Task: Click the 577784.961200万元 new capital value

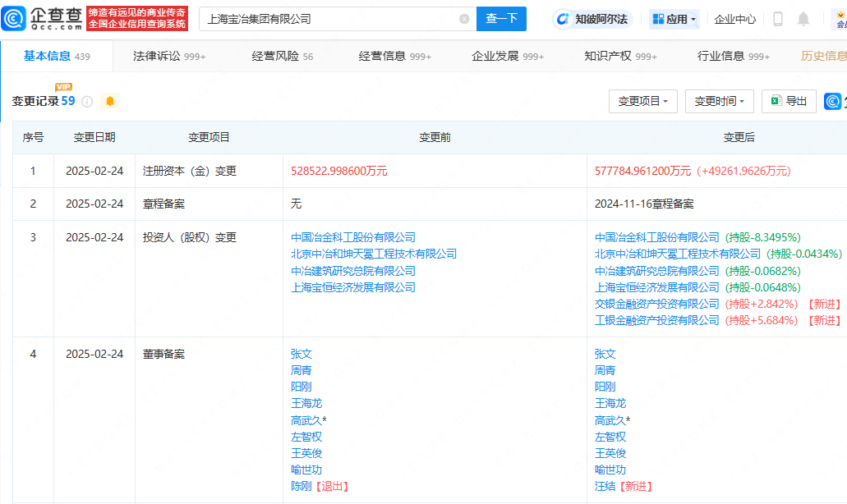Action: click(642, 171)
